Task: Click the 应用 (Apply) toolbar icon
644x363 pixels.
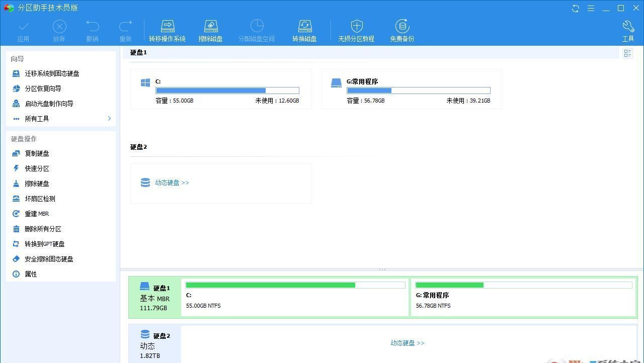Action: (x=23, y=26)
